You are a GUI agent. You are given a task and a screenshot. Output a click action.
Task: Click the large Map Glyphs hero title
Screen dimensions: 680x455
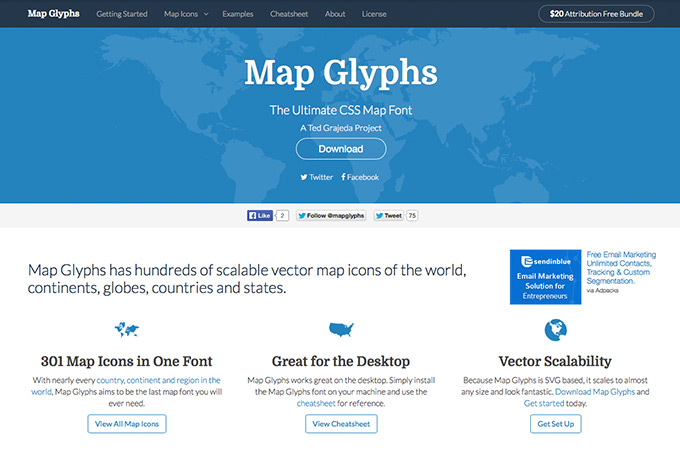pyautogui.click(x=341, y=72)
